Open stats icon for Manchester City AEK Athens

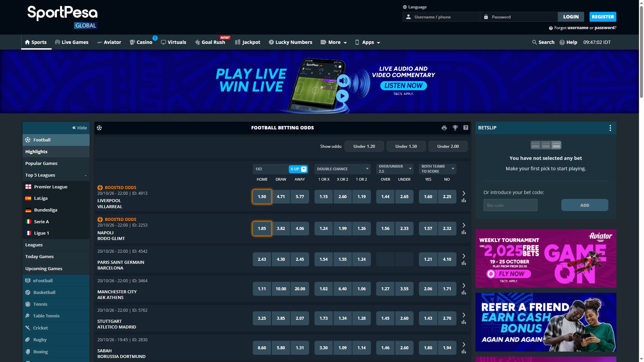point(464,293)
